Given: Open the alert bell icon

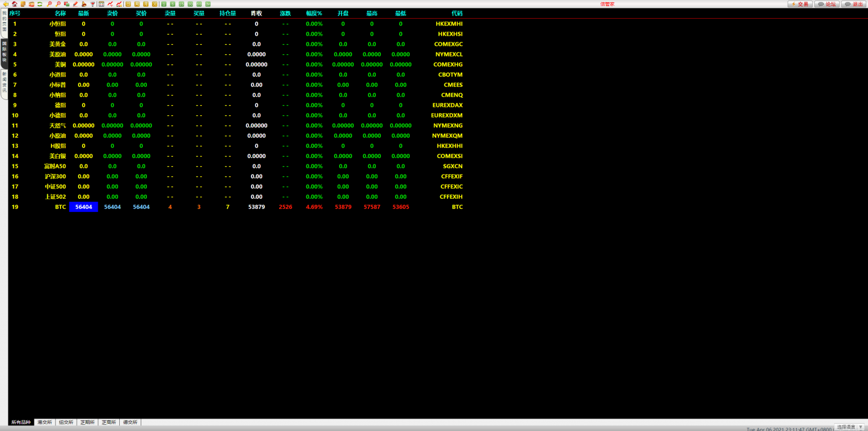Looking at the screenshot, I should pos(84,4).
